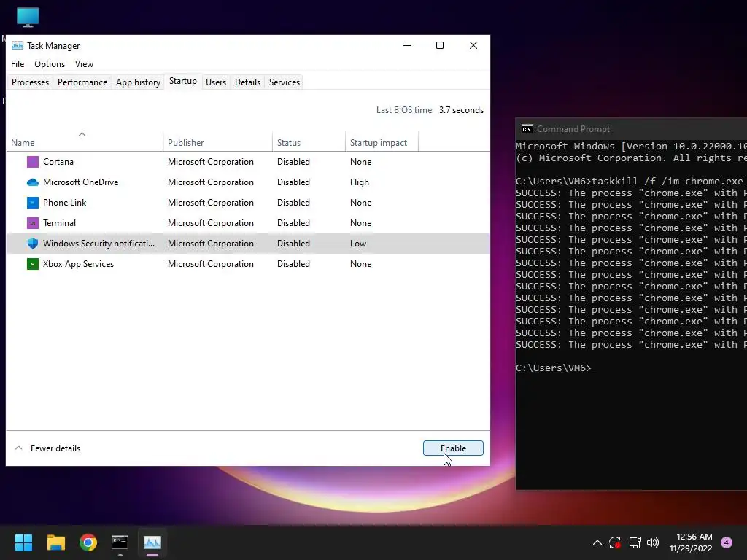Switch to the Users tab

216,82
